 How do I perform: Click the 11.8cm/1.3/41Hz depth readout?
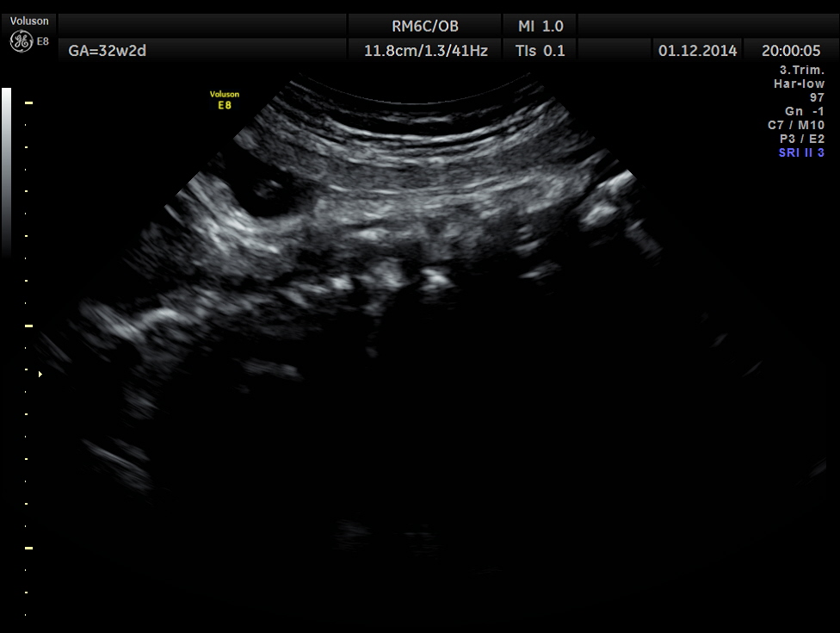coord(425,51)
